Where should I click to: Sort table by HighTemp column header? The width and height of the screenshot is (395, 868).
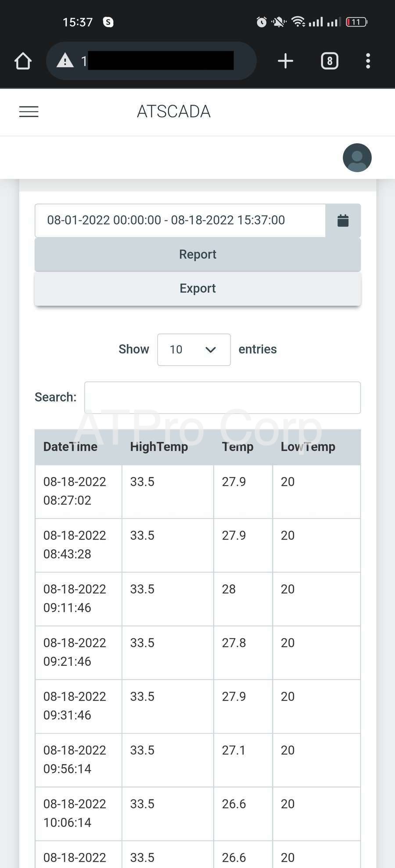coord(159,447)
